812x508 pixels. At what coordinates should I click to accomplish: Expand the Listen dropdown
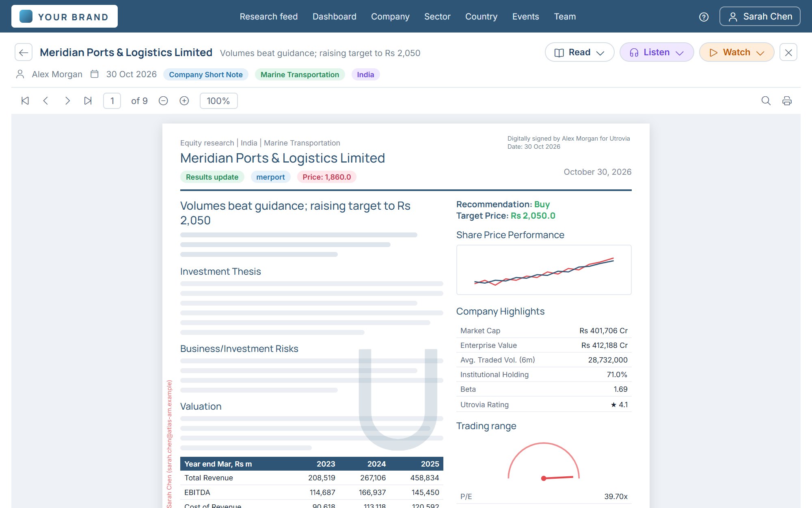pyautogui.click(x=657, y=52)
